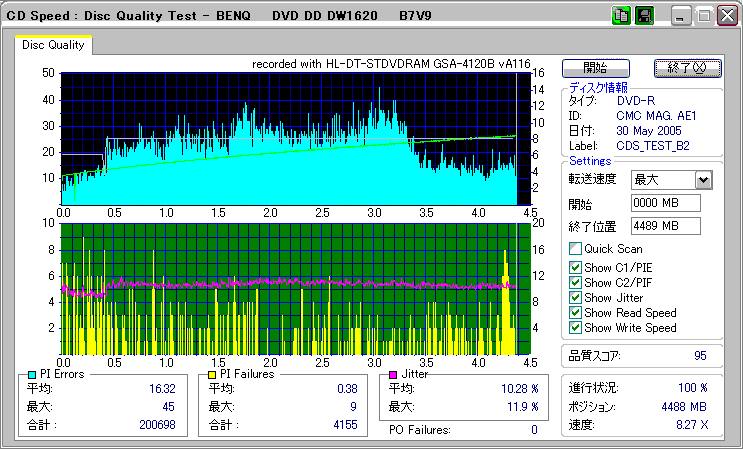Click the green copy-to-clipboard icon
The image size is (743, 449).
[620, 15]
